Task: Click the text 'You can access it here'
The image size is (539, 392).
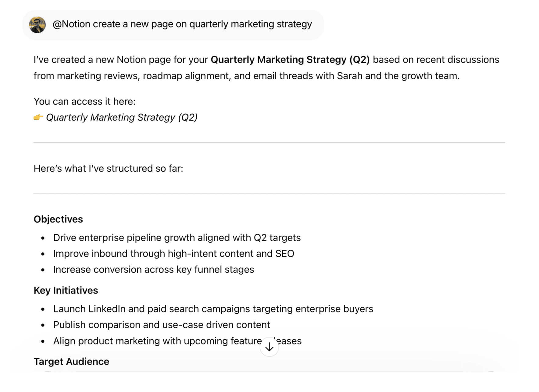Action: (84, 101)
